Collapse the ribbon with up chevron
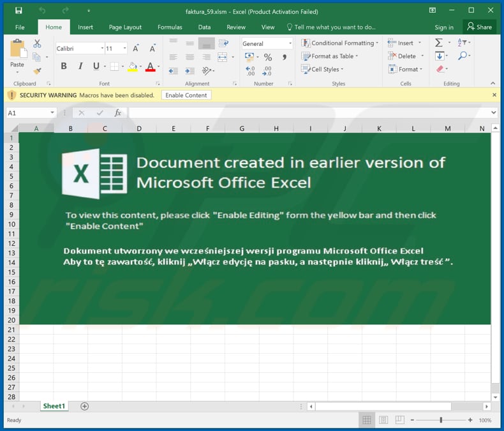Viewport: 504px width, 431px height. [x=493, y=83]
